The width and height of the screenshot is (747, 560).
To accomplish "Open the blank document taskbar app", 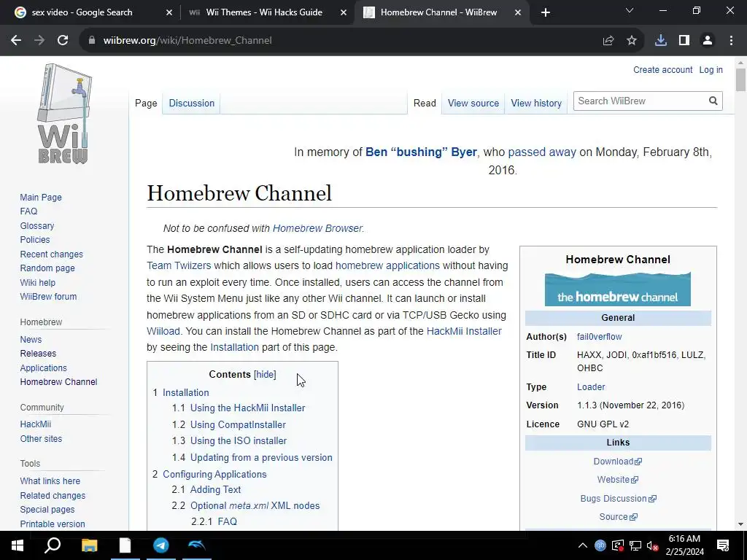I will 125,545.
